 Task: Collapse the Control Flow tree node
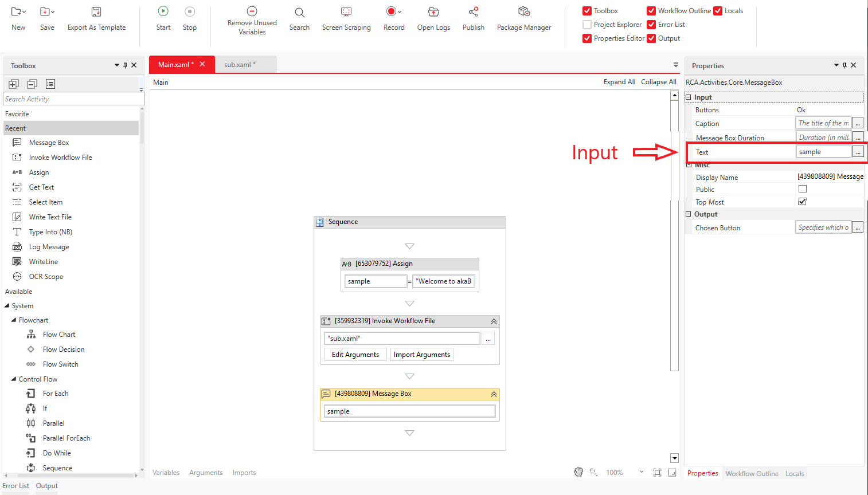tap(14, 379)
